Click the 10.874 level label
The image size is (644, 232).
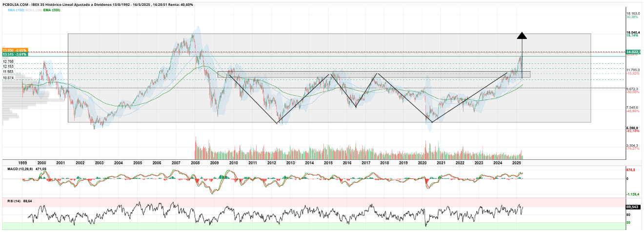pos(8,77)
